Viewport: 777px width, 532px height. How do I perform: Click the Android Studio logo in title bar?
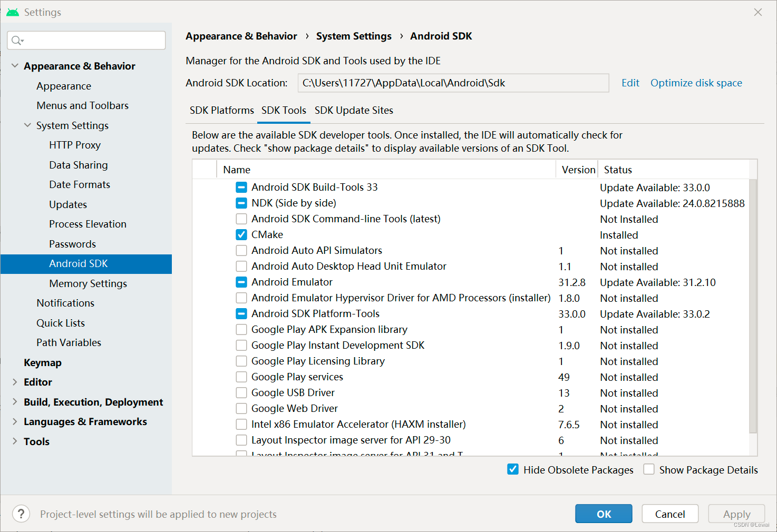[13, 12]
